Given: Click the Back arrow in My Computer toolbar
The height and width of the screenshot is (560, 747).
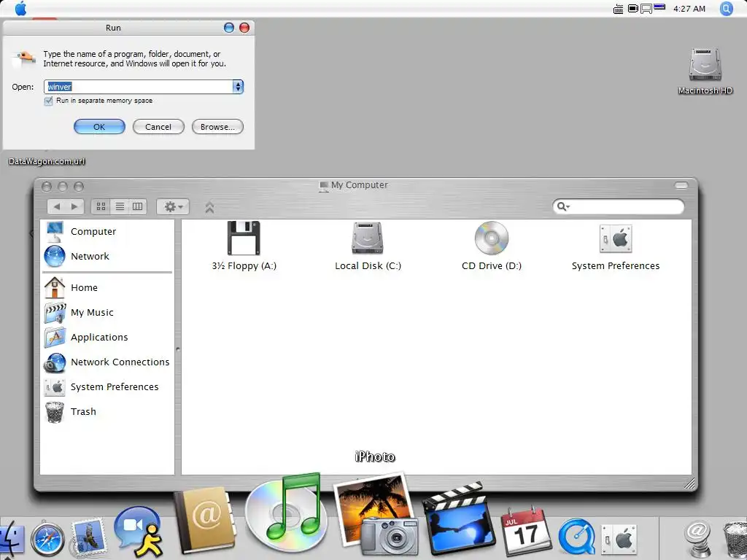Looking at the screenshot, I should 57,206.
